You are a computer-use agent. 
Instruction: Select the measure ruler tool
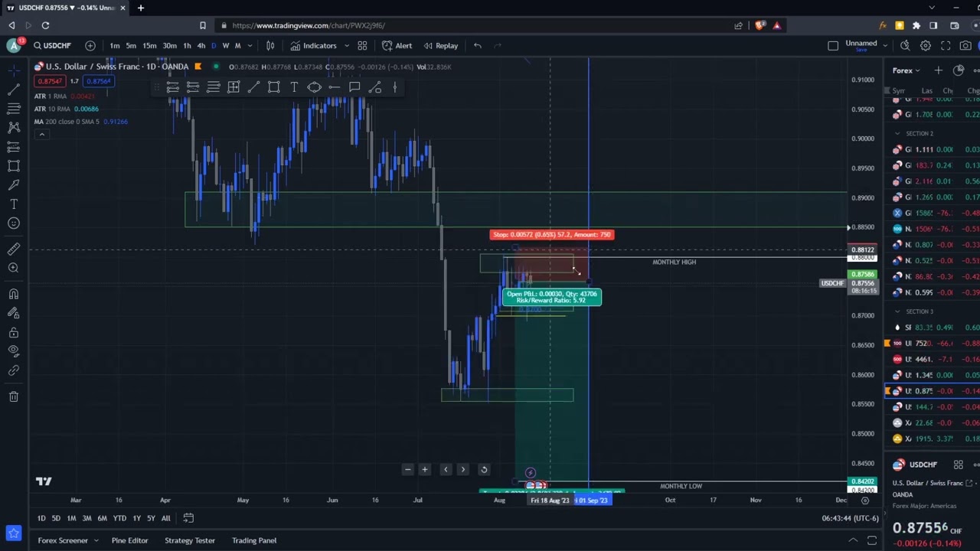(x=14, y=249)
